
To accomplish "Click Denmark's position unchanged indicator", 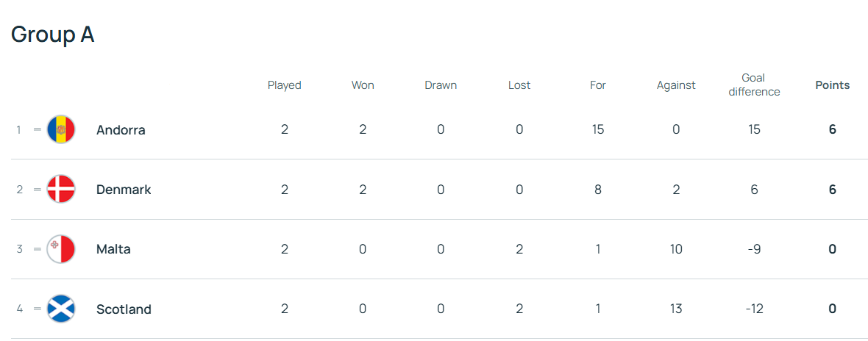I will tap(38, 190).
